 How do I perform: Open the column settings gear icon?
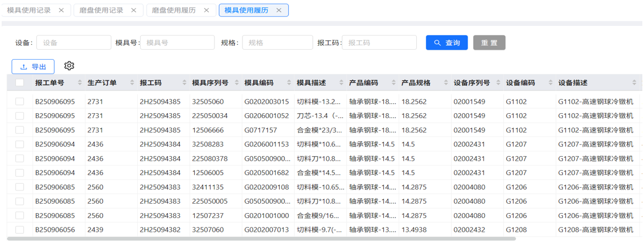69,66
